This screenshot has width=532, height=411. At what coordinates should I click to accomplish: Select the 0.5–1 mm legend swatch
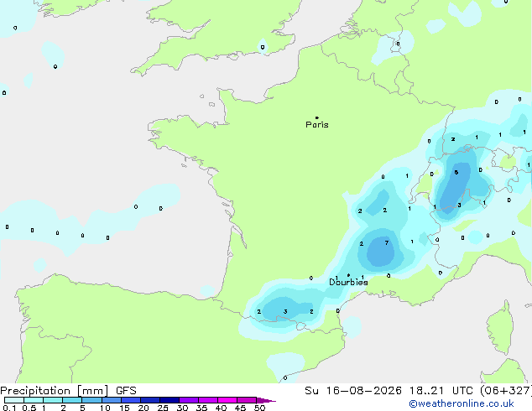(x=34, y=400)
